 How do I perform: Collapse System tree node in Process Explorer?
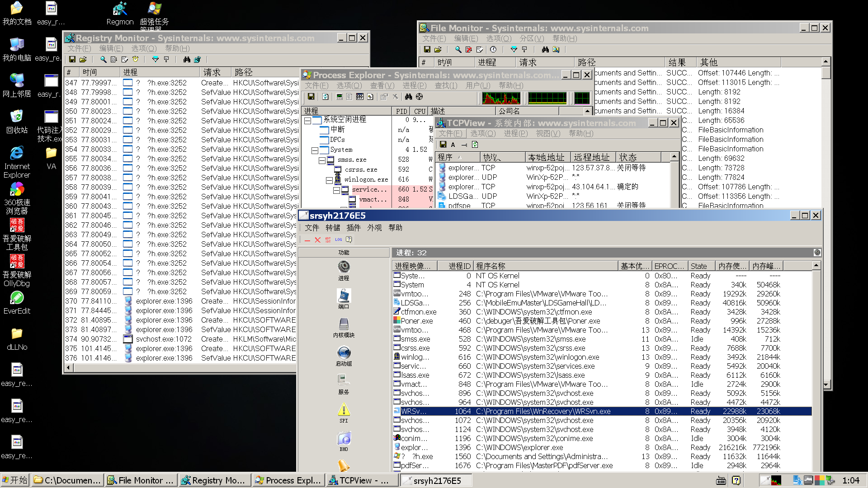point(315,150)
